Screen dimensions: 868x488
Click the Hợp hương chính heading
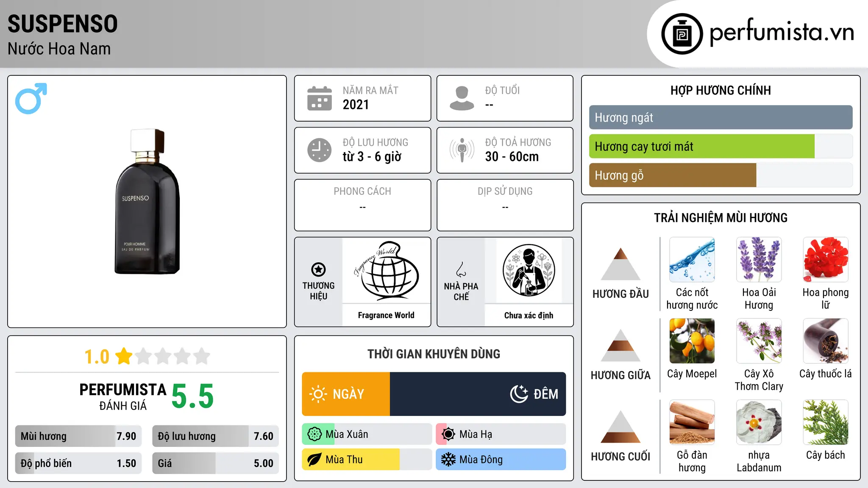point(721,90)
